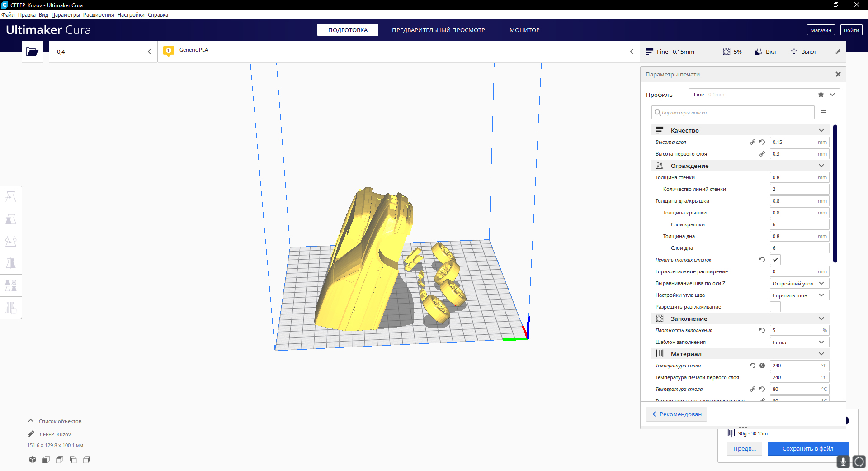868x471 pixels.
Task: Select the Rotate tool in left toolbar
Action: pos(11,241)
